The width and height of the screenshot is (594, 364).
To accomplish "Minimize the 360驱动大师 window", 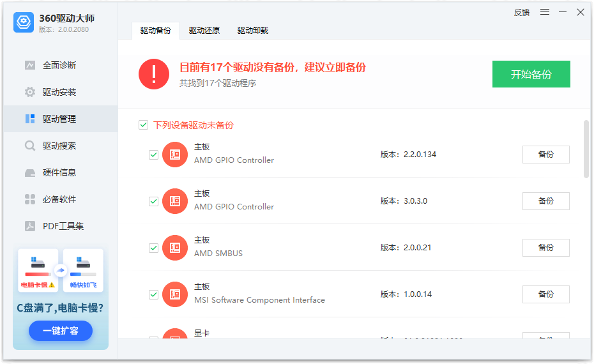I will [x=563, y=12].
